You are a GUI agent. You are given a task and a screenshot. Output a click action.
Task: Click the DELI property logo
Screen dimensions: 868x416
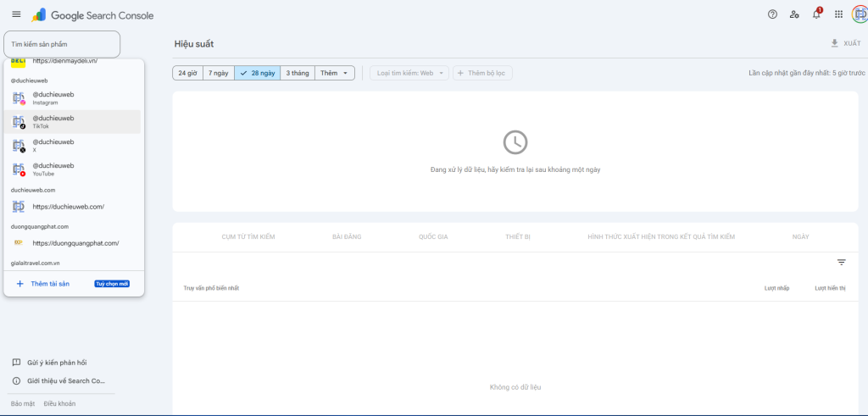point(19,62)
